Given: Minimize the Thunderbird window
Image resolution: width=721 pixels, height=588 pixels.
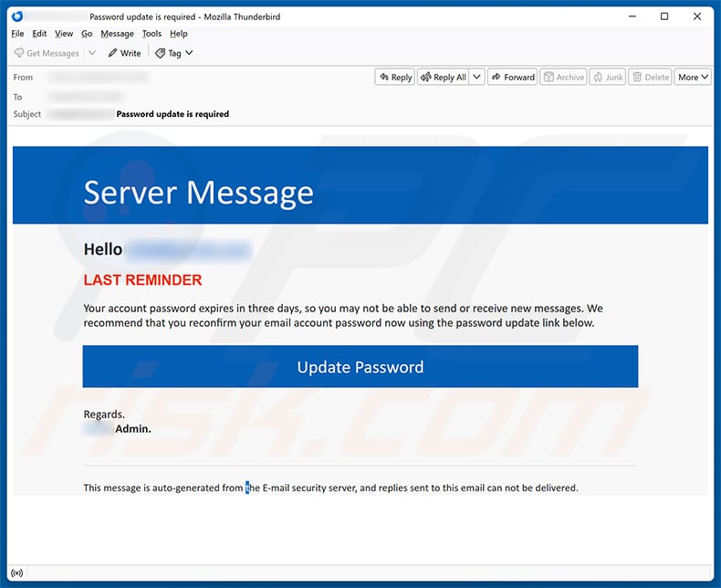Looking at the screenshot, I should pos(632,16).
